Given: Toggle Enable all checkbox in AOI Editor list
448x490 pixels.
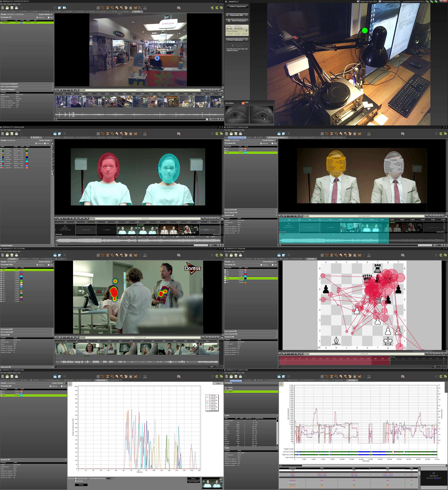Looking at the screenshot, I should 36,143.
